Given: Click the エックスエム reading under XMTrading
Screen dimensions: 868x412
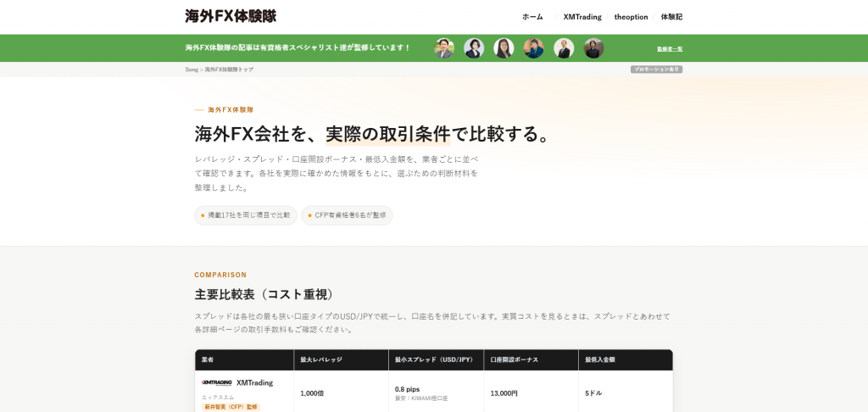Looking at the screenshot, I should click(218, 397).
